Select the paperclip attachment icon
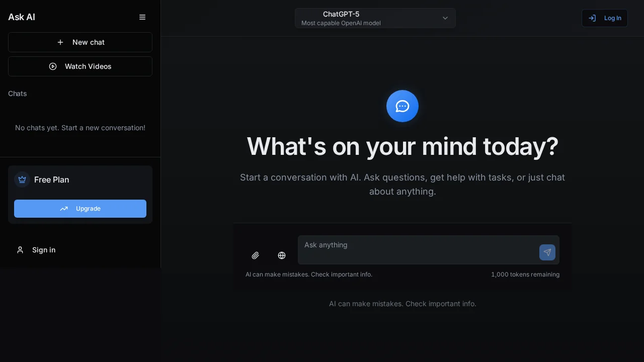This screenshot has height=362, width=644. [x=256, y=255]
